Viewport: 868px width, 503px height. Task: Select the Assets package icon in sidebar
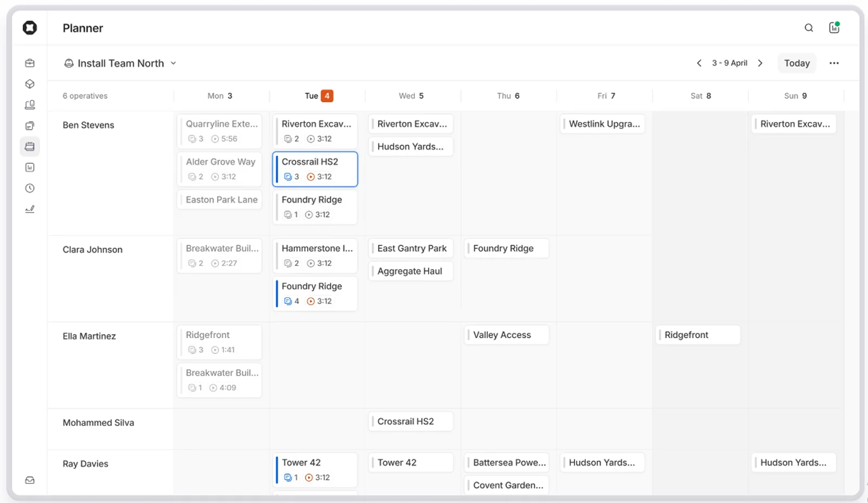click(x=30, y=83)
